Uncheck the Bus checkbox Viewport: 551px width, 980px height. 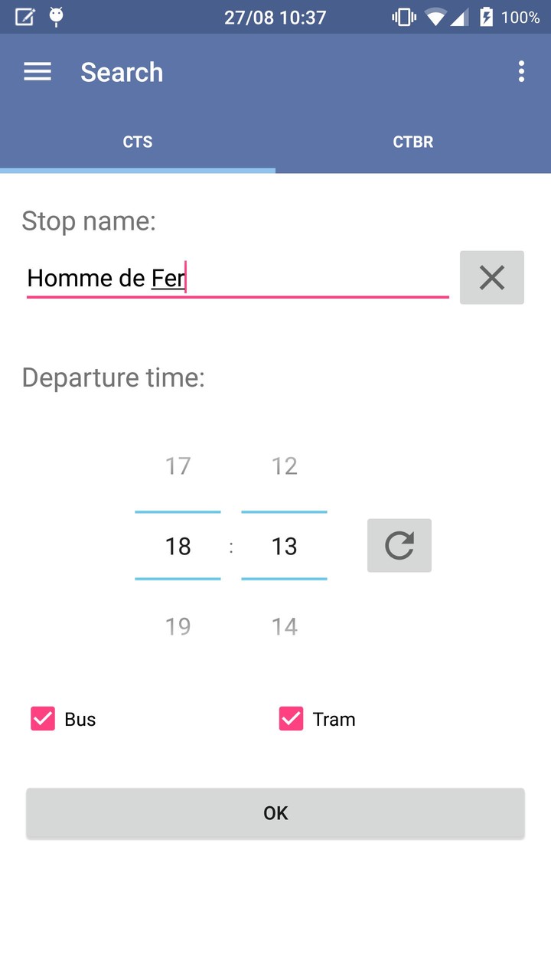[x=43, y=719]
